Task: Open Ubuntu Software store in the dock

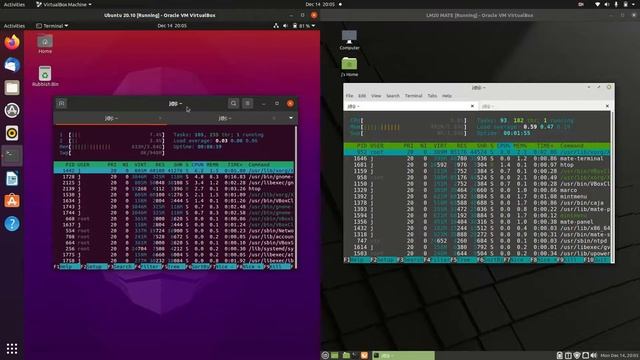Action: coord(12,201)
